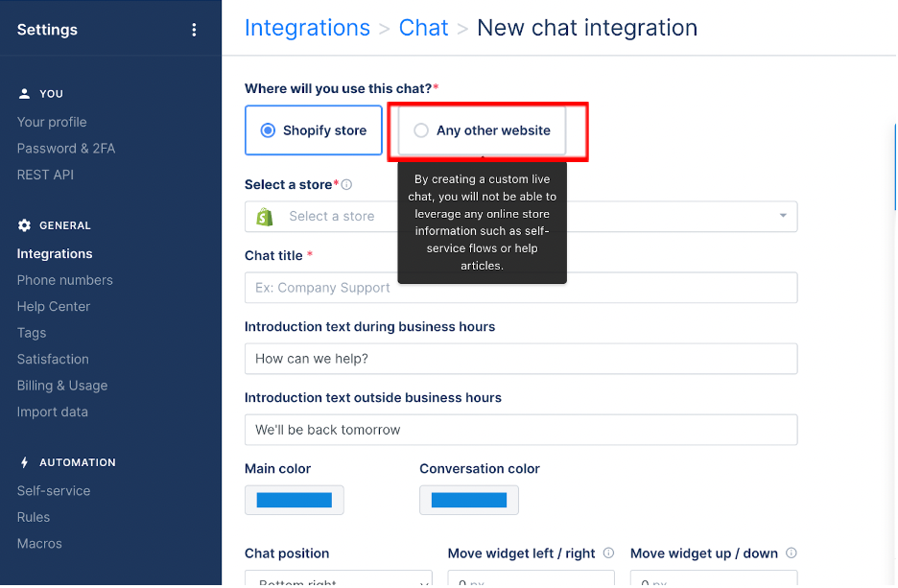Image resolution: width=898 pixels, height=588 pixels.
Task: Go to Billing & Usage
Action: click(x=62, y=386)
